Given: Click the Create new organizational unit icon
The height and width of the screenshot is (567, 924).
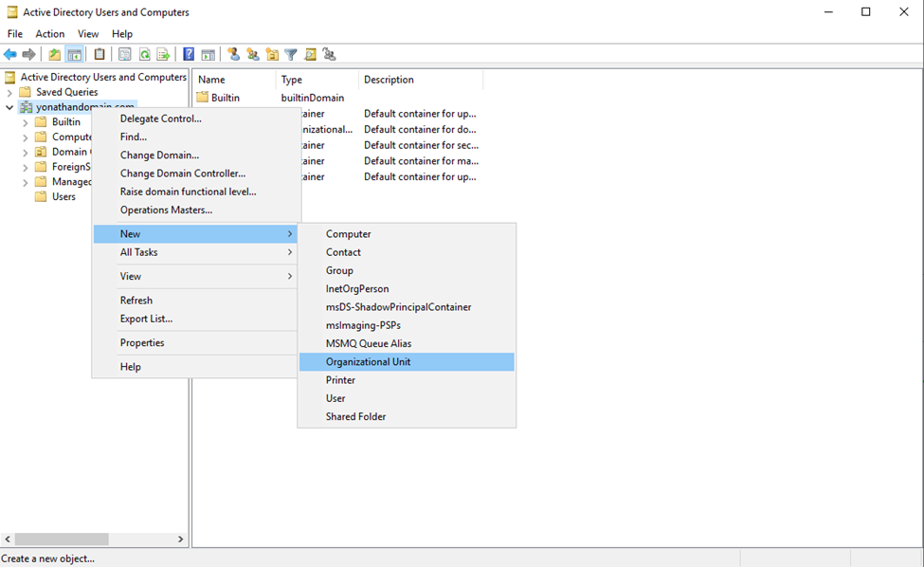Looking at the screenshot, I should click(272, 55).
